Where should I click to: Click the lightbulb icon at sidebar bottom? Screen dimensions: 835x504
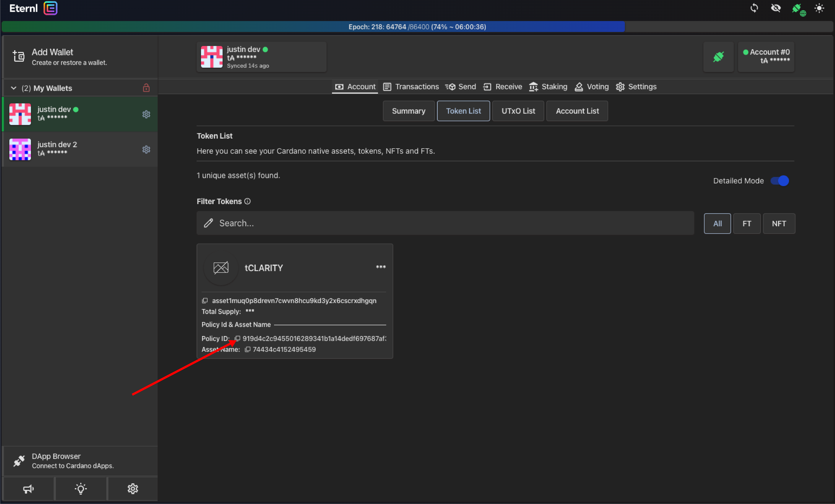(81, 489)
